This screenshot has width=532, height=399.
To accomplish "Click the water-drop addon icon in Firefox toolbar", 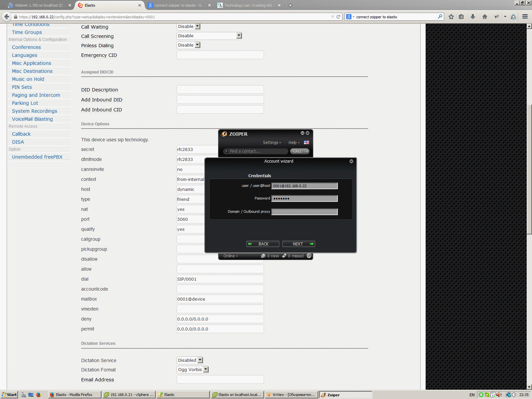I will pos(513,17).
